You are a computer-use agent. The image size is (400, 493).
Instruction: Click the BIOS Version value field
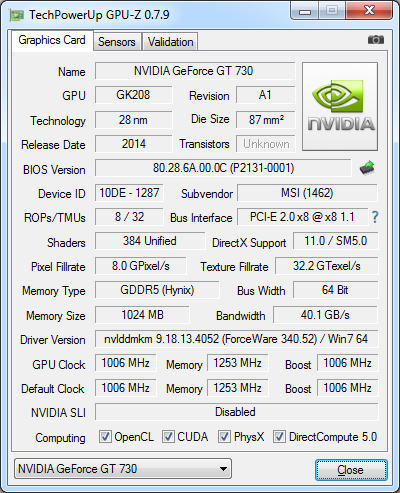[x=223, y=168]
